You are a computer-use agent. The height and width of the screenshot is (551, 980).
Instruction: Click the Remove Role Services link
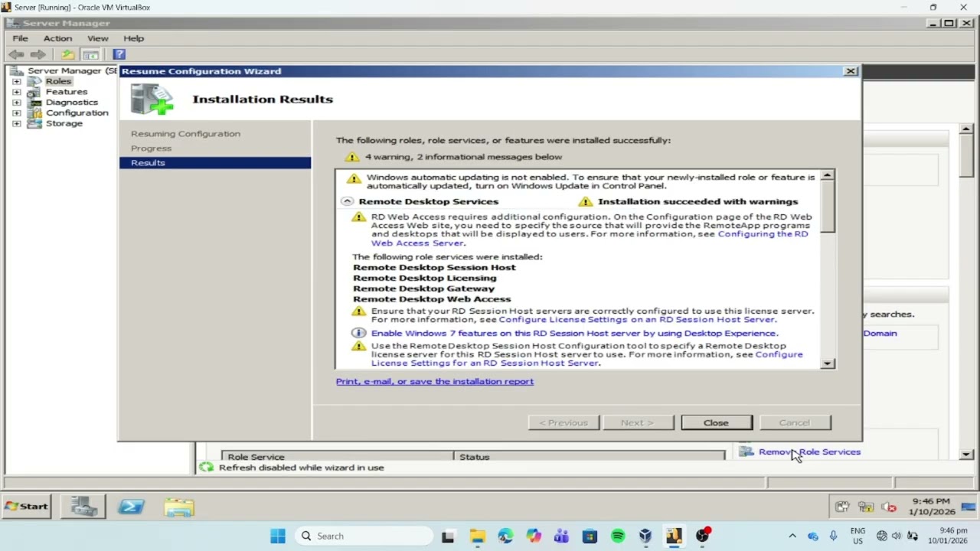pos(810,452)
